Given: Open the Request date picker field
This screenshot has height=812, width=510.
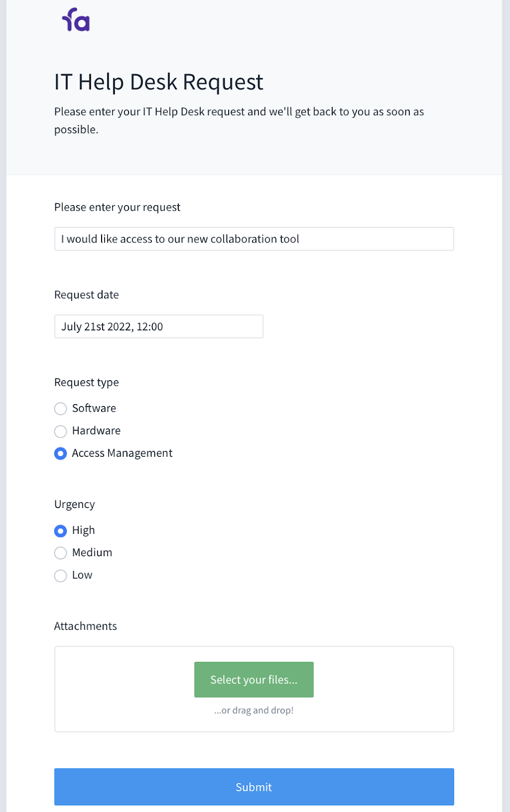Looking at the screenshot, I should (x=158, y=327).
